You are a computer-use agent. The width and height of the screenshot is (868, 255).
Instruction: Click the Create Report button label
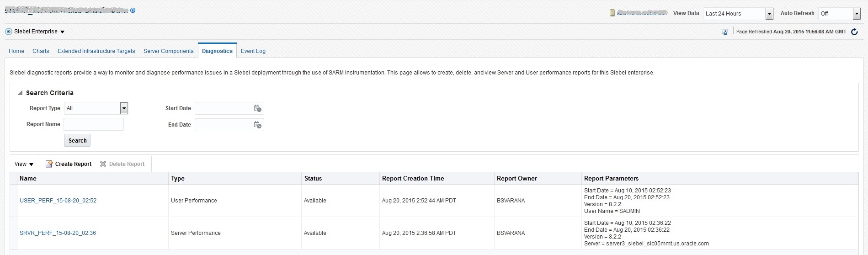click(73, 164)
